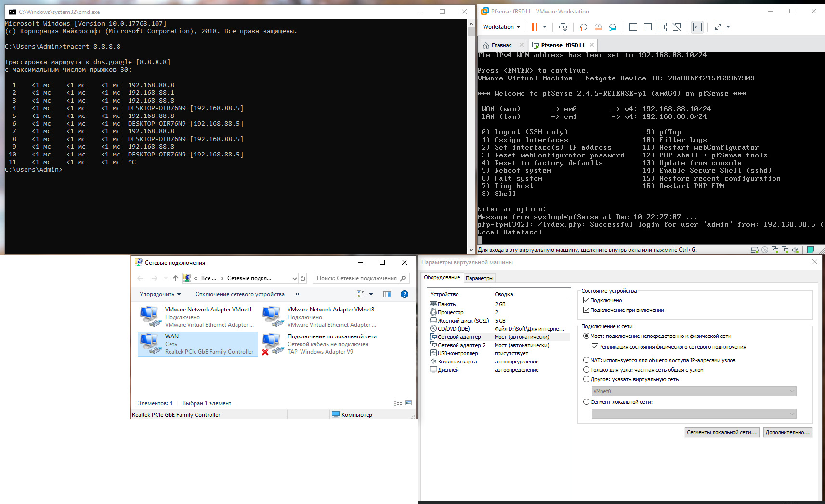Screen dimensions: 825x504
Task: Go up one folder level in Сетевые подключения
Action: 176,278
